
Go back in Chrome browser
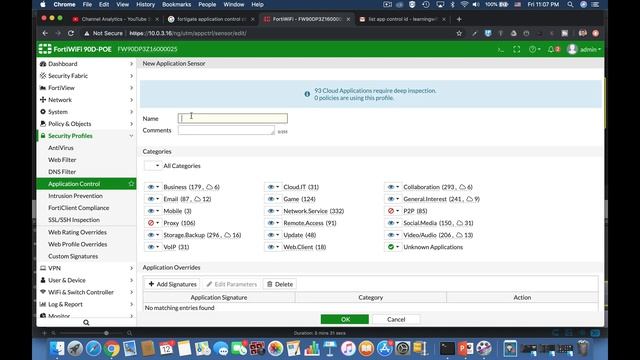coord(45,33)
